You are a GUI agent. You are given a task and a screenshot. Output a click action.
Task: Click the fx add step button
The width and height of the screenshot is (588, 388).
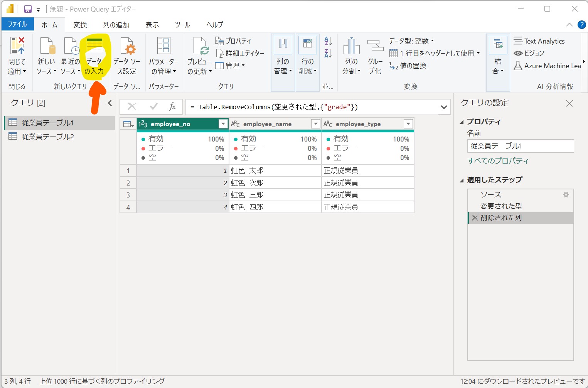[172, 106]
